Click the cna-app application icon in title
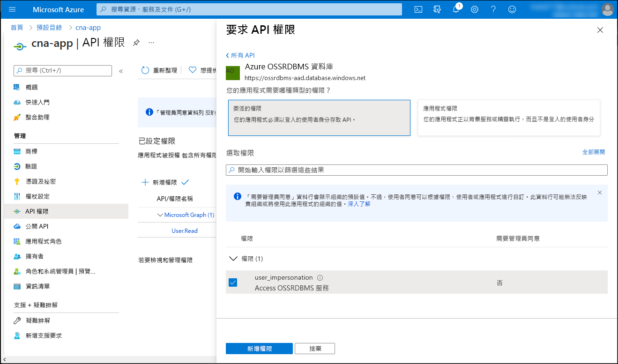This screenshot has width=618, height=364. click(19, 46)
